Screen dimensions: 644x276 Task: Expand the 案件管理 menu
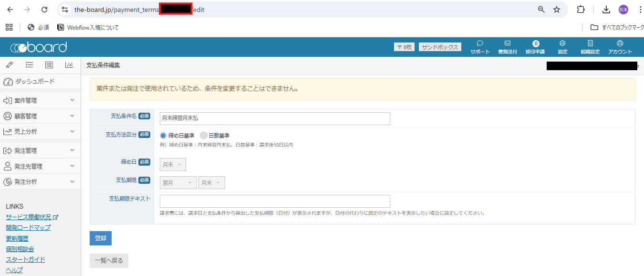click(40, 100)
